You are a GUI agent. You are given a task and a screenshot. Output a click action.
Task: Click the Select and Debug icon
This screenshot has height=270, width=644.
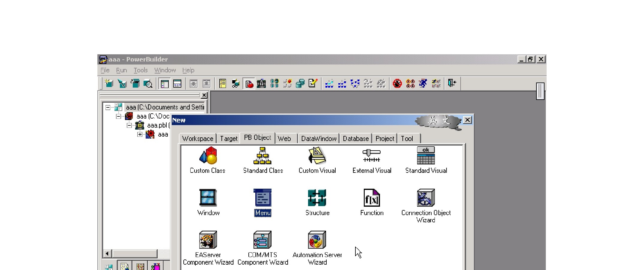click(x=410, y=83)
